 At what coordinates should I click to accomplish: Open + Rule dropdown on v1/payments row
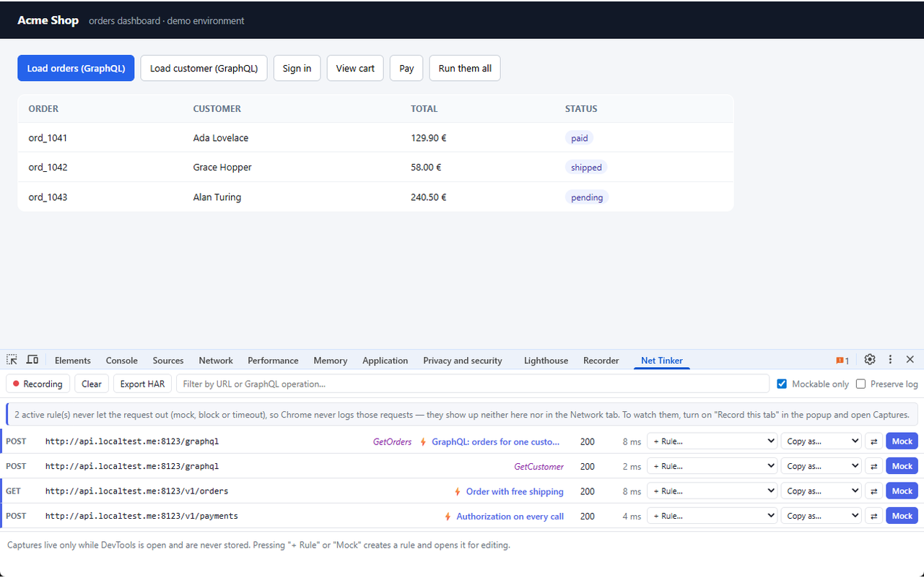pos(712,516)
